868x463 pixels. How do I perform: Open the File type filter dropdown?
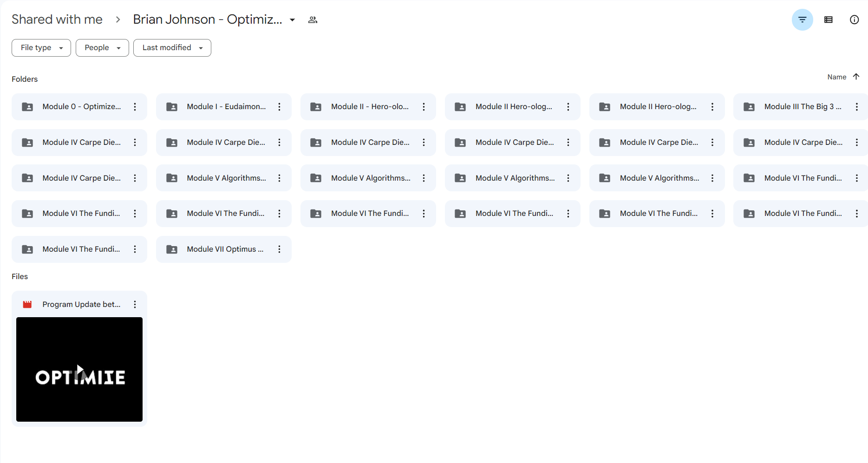[x=41, y=48]
